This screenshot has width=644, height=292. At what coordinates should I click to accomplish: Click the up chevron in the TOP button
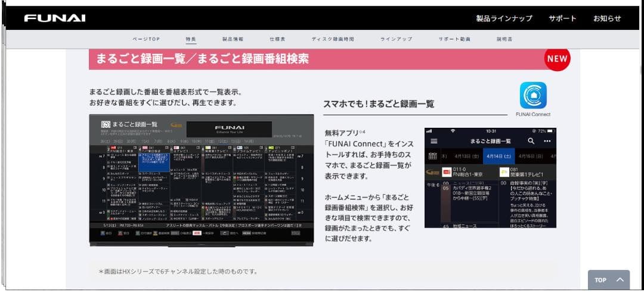(620, 279)
